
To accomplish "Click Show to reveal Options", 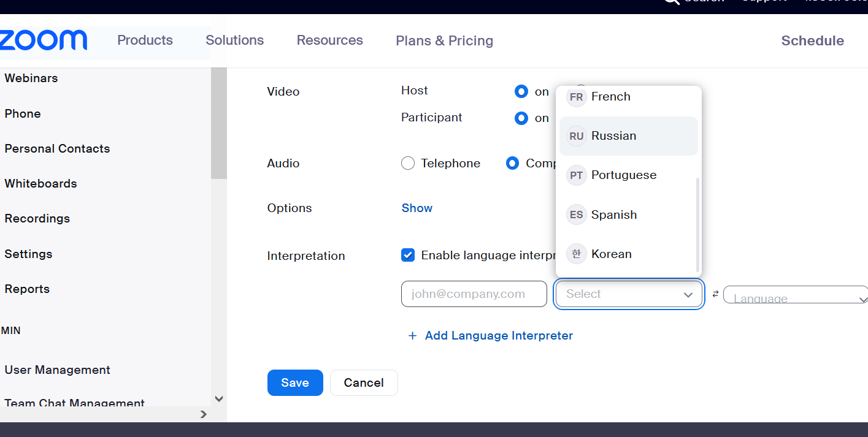I will (417, 208).
